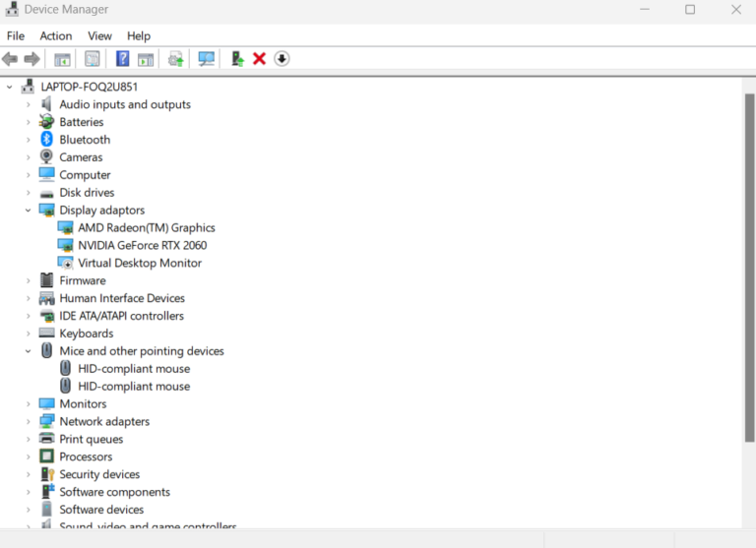This screenshot has width=756, height=548.
Task: Click the Processors category icon
Action: (47, 457)
